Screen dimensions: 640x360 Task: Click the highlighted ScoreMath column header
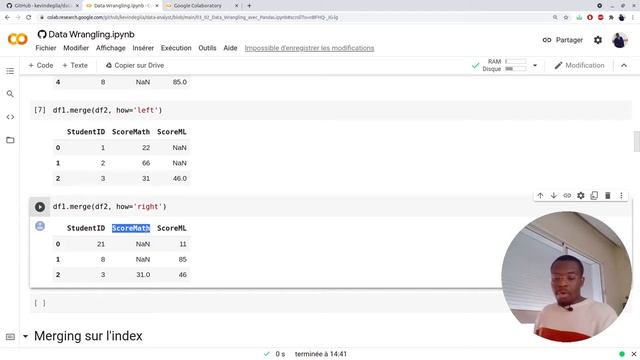click(x=131, y=228)
